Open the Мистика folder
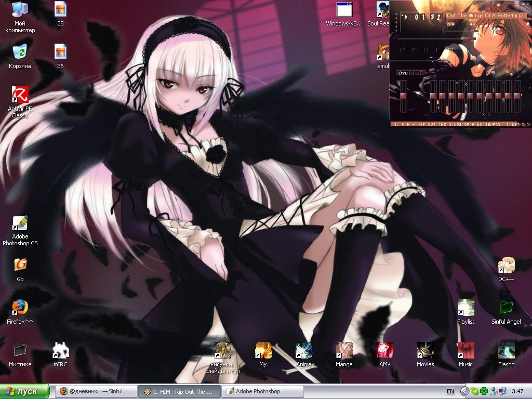 (20, 355)
